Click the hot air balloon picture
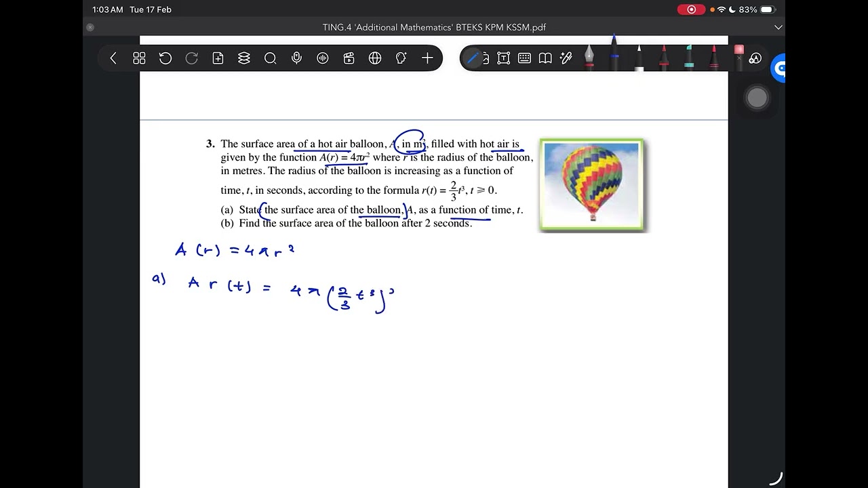The image size is (868, 488). [593, 185]
